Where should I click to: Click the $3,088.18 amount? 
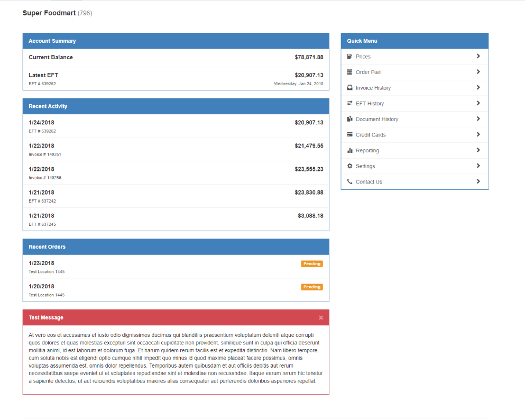(x=310, y=216)
